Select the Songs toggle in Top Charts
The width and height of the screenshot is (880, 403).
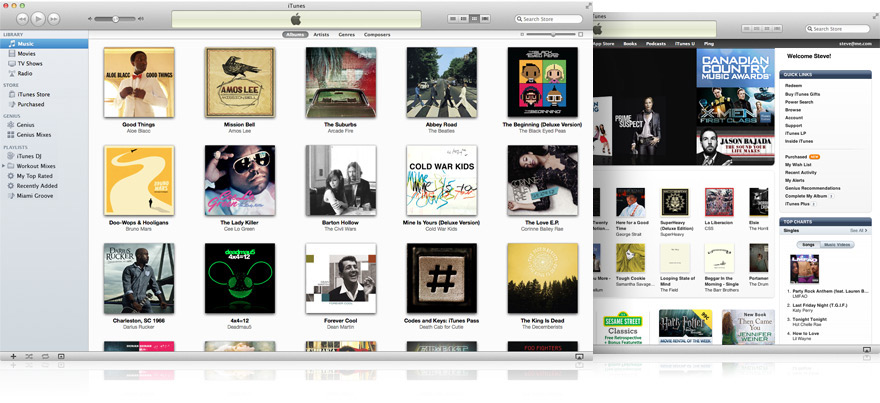click(808, 245)
